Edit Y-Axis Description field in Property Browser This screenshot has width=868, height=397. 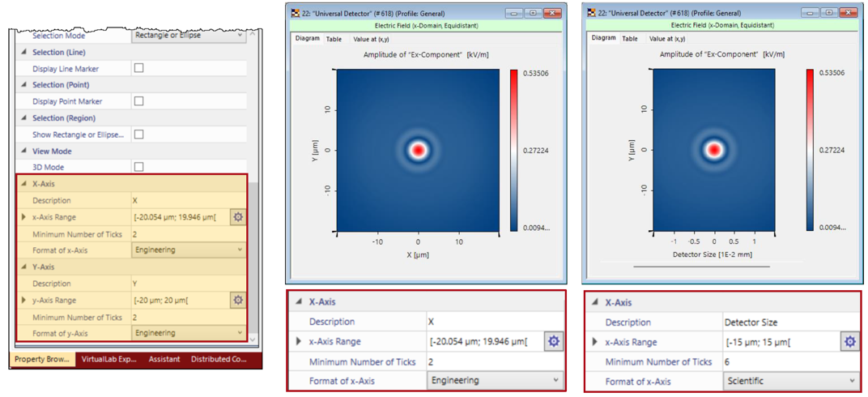189,284
